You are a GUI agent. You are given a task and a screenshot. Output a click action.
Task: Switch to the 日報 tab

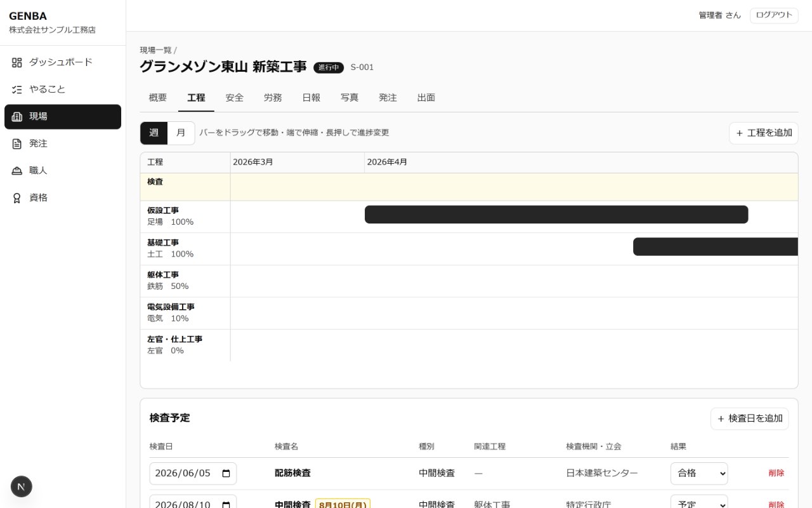(311, 98)
